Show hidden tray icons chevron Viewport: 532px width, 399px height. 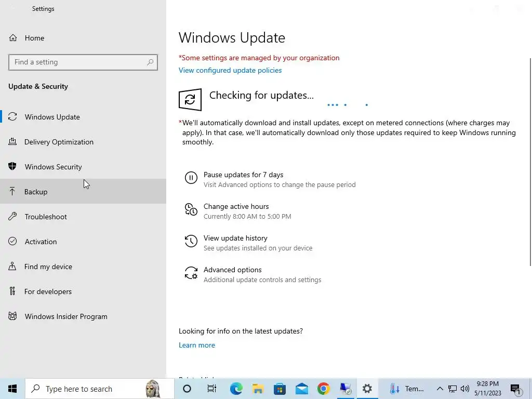pos(440,389)
